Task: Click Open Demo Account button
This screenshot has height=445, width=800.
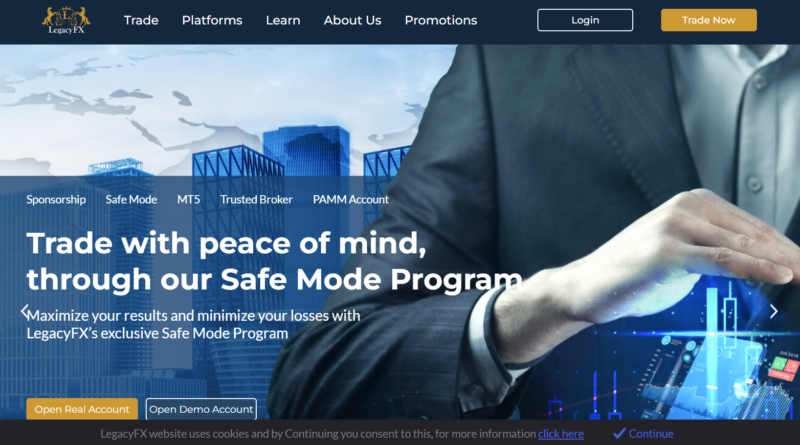Action: click(x=201, y=409)
